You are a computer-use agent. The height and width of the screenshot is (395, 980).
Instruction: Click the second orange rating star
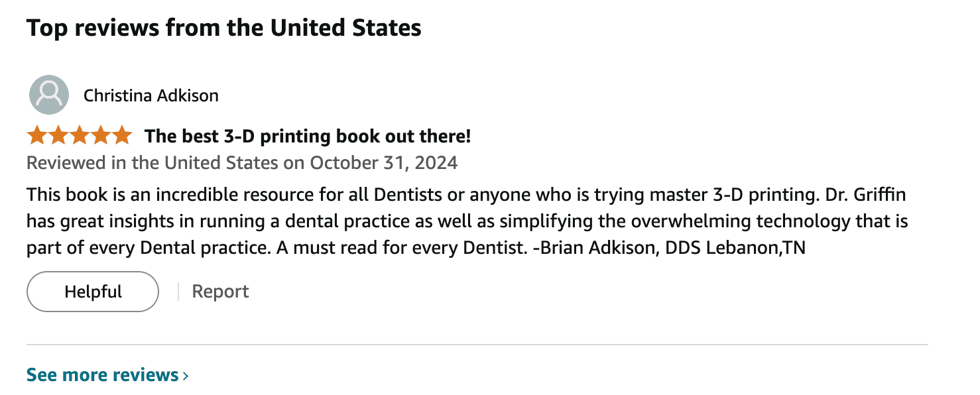(x=58, y=136)
